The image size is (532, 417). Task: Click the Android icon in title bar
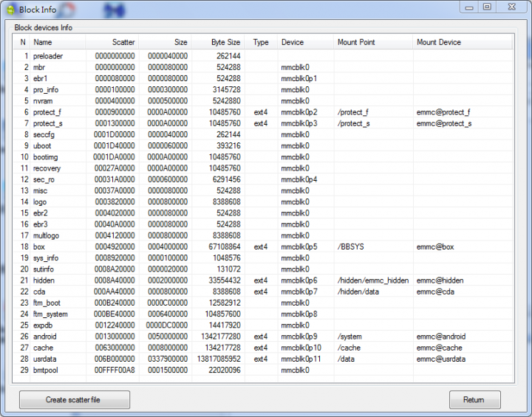click(10, 10)
